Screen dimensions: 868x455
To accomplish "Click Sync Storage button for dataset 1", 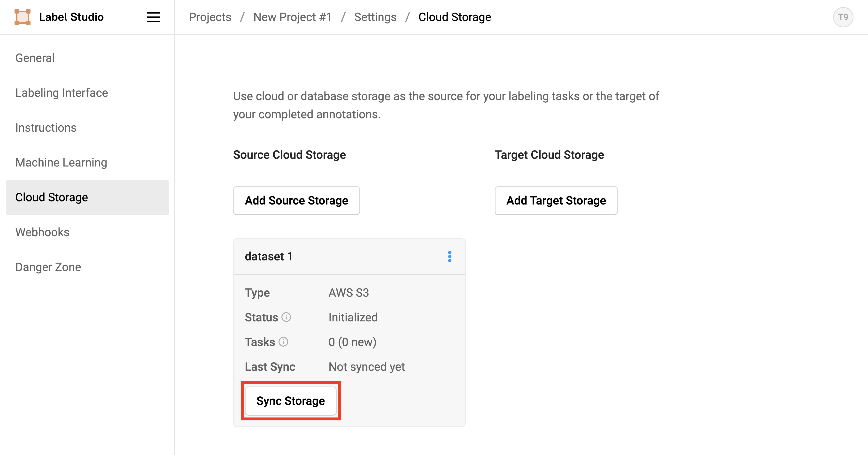I will 290,401.
